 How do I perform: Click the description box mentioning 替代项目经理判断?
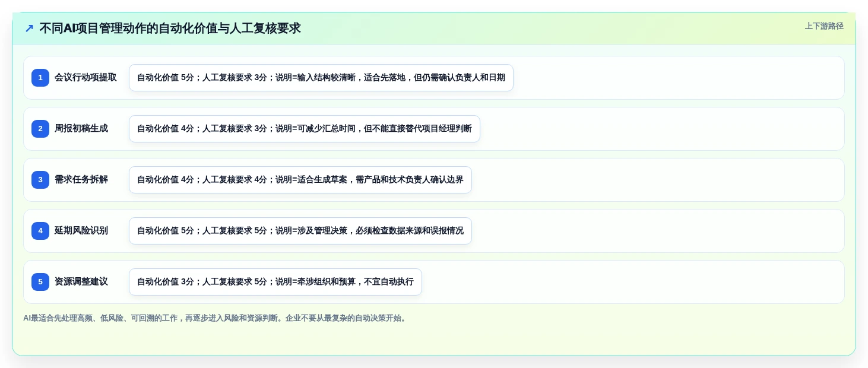pyautogui.click(x=305, y=129)
